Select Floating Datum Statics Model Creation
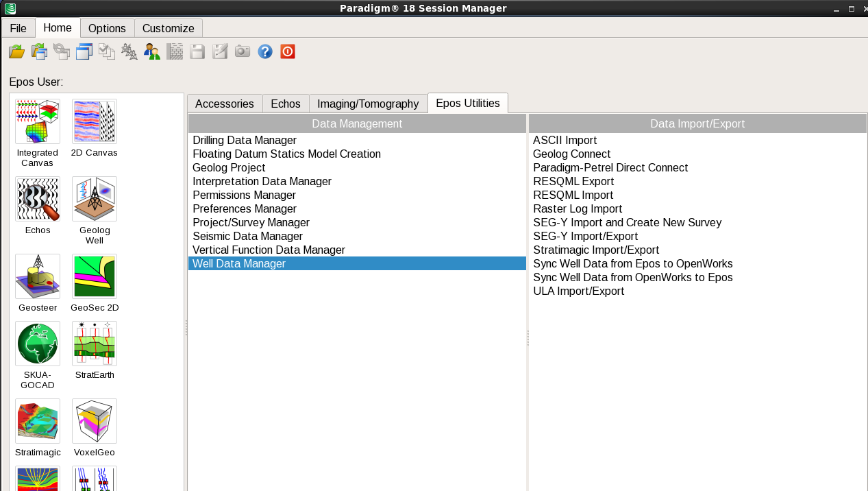Screen dimensions: 868x491 (357, 154)
